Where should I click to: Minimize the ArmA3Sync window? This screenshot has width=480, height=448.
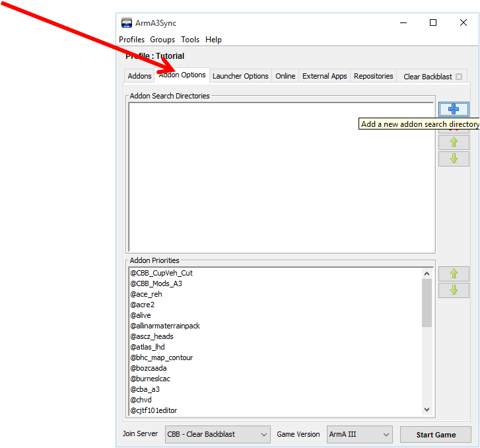[x=403, y=22]
